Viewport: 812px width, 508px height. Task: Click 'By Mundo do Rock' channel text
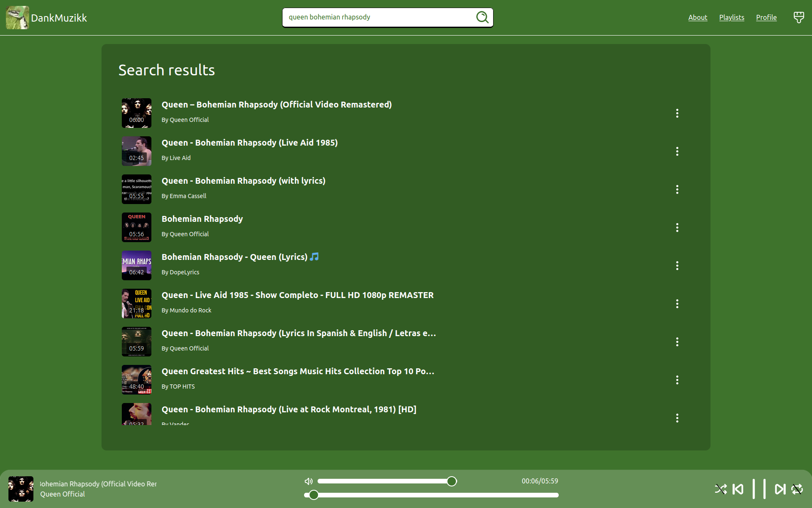point(187,310)
